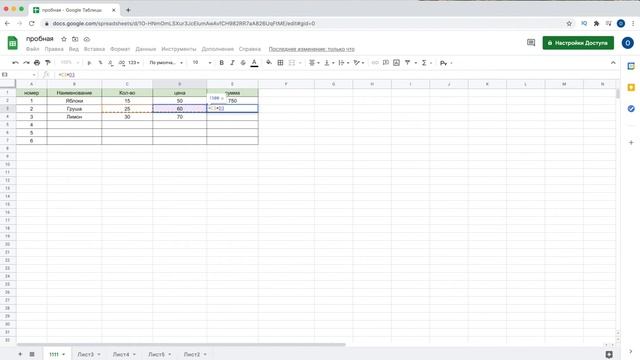640x360 pixels.
Task: Click the create filter icon
Action: 407,63
